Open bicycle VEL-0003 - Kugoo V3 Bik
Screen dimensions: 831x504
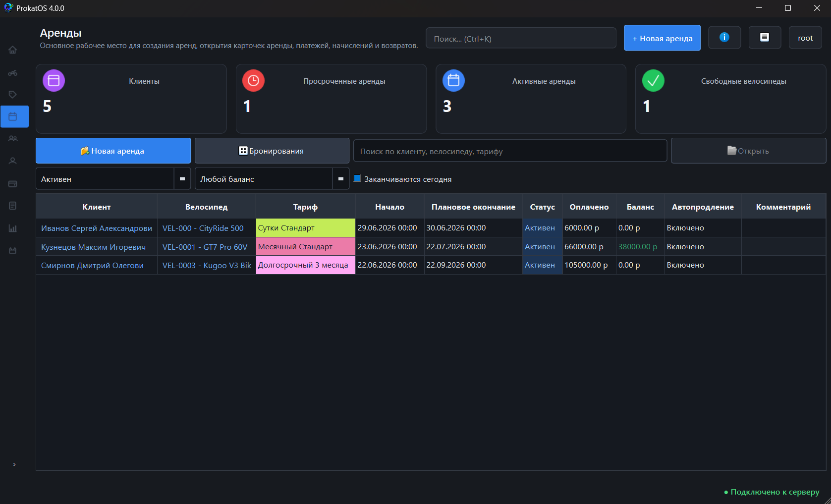click(x=206, y=265)
